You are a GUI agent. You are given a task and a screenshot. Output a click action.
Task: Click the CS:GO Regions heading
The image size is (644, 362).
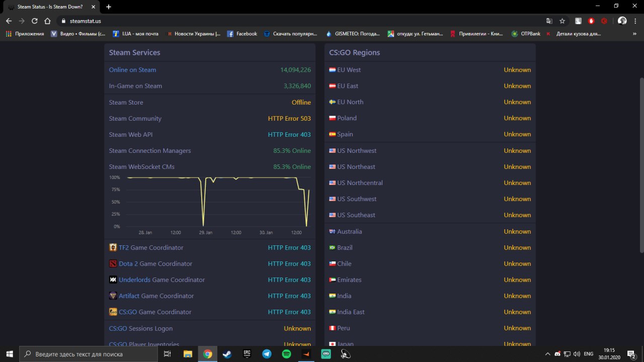(x=355, y=53)
